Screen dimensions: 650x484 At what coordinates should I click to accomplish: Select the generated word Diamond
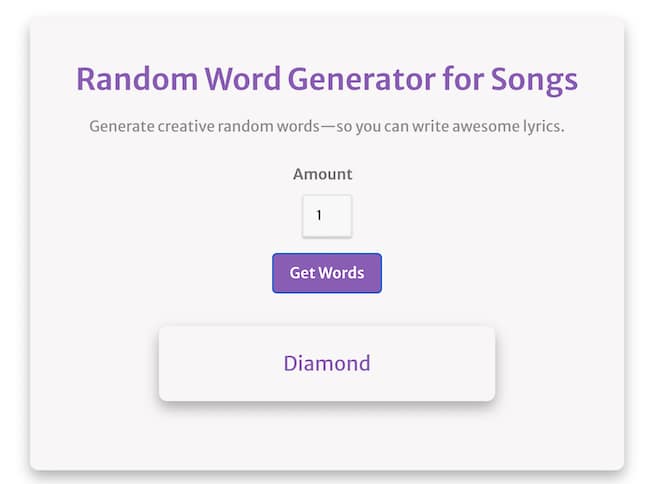(327, 363)
